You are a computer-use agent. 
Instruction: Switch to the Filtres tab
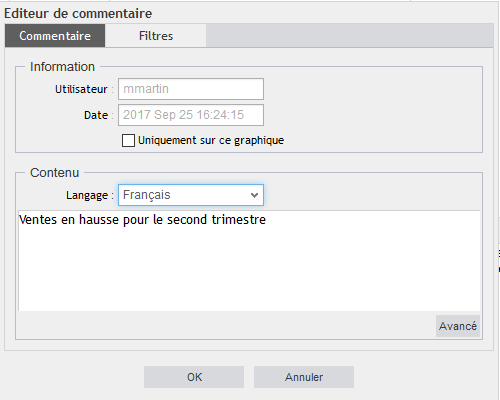pos(156,36)
